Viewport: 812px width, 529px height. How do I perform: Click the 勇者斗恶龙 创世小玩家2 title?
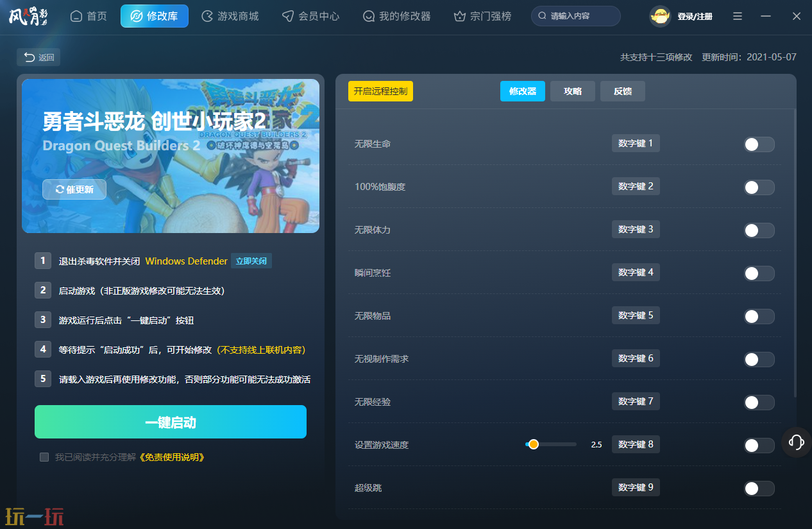tap(154, 121)
